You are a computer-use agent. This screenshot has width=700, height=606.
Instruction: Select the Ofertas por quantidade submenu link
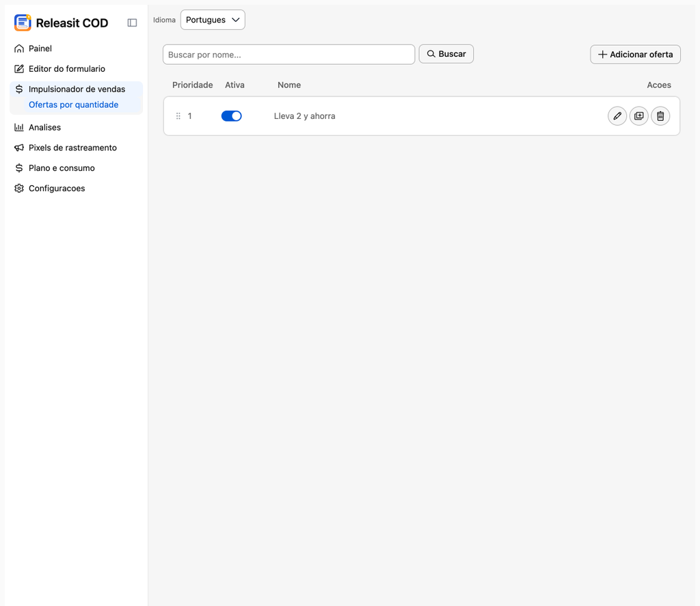click(x=74, y=105)
